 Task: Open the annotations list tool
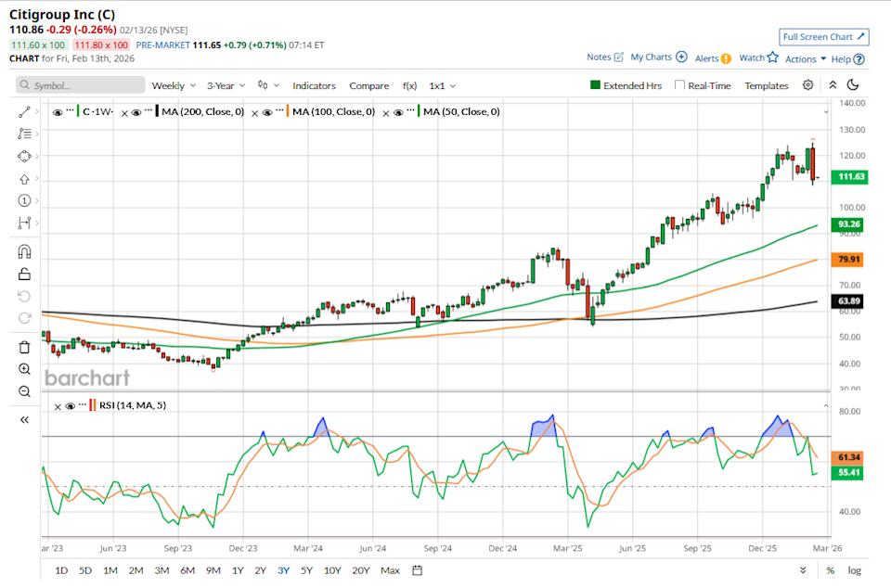(23, 133)
